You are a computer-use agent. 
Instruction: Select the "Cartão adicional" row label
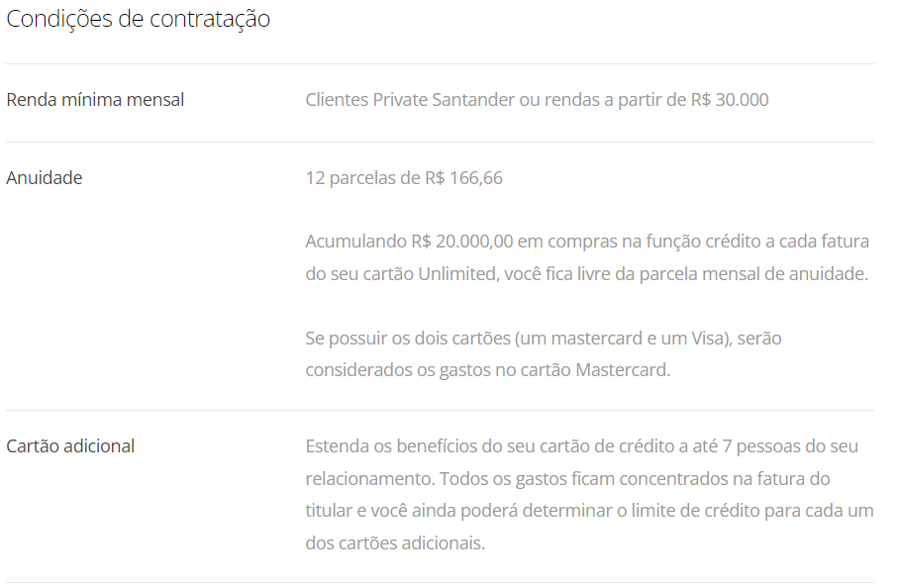(70, 446)
